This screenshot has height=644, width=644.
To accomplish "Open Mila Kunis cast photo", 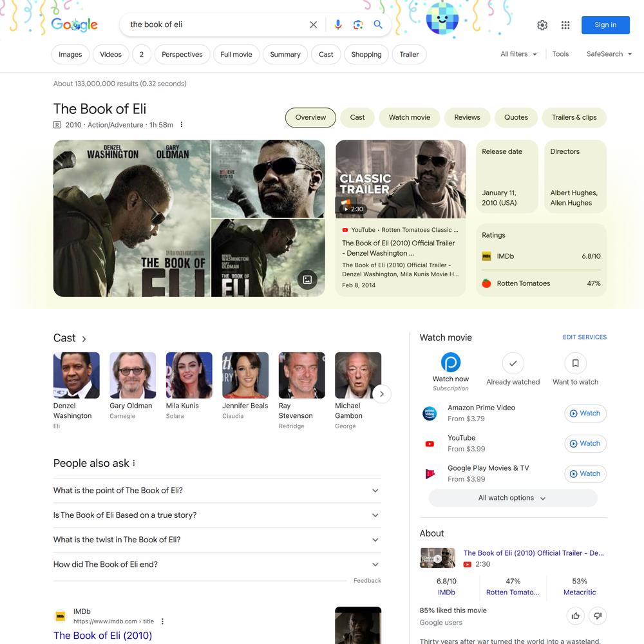I will [x=189, y=375].
